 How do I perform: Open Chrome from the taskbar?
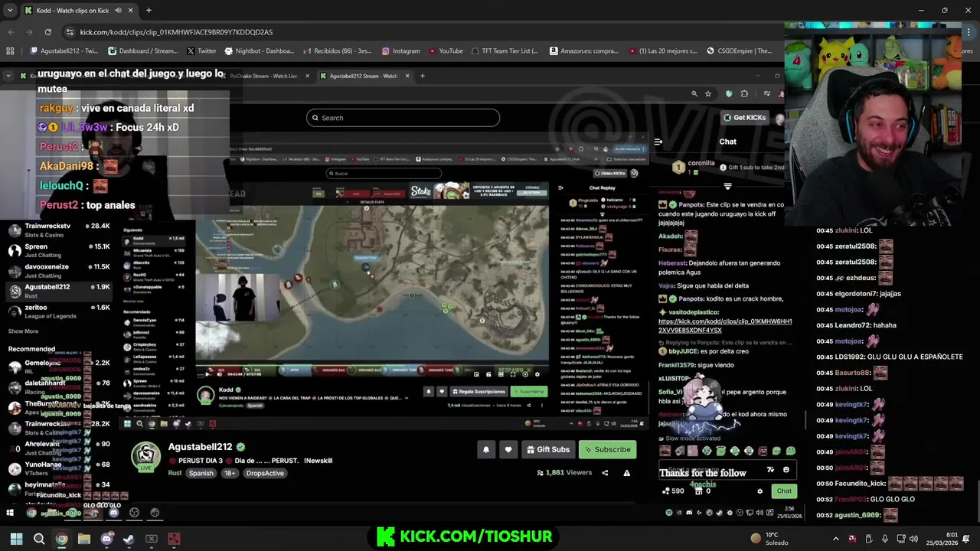(62, 539)
